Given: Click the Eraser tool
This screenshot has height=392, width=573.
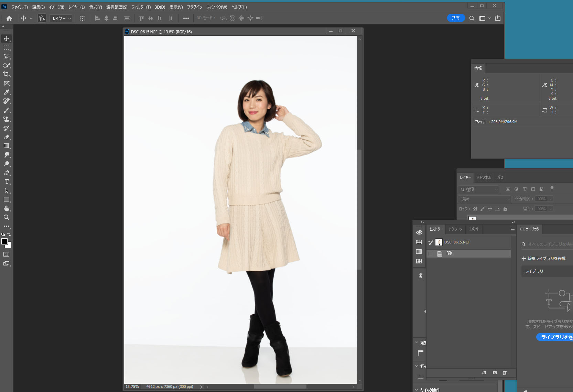Looking at the screenshot, I should coord(7,137).
